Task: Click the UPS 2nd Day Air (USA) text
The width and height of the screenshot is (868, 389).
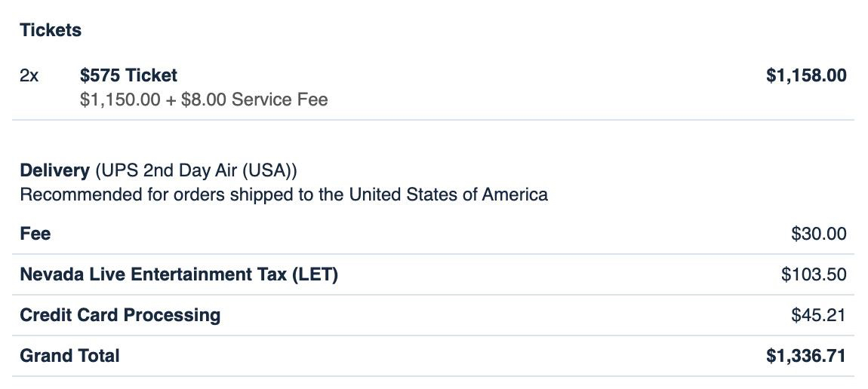Action: click(196, 170)
